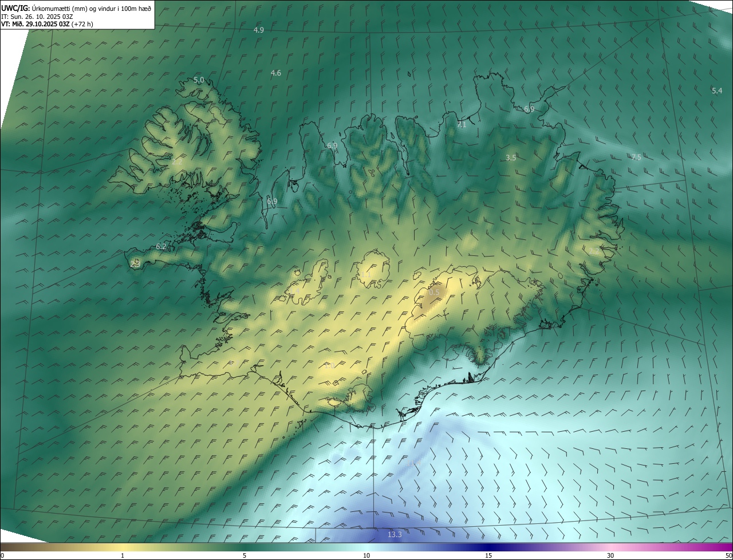Viewport: 733px width, 560px height.
Task: Click the legend tick label 5
Action: pos(245,556)
